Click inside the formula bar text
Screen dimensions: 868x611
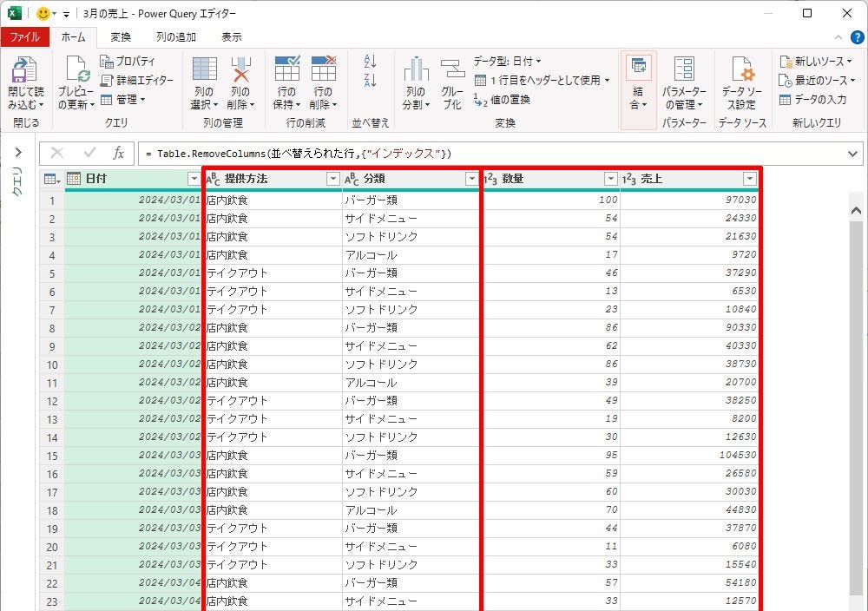point(486,154)
